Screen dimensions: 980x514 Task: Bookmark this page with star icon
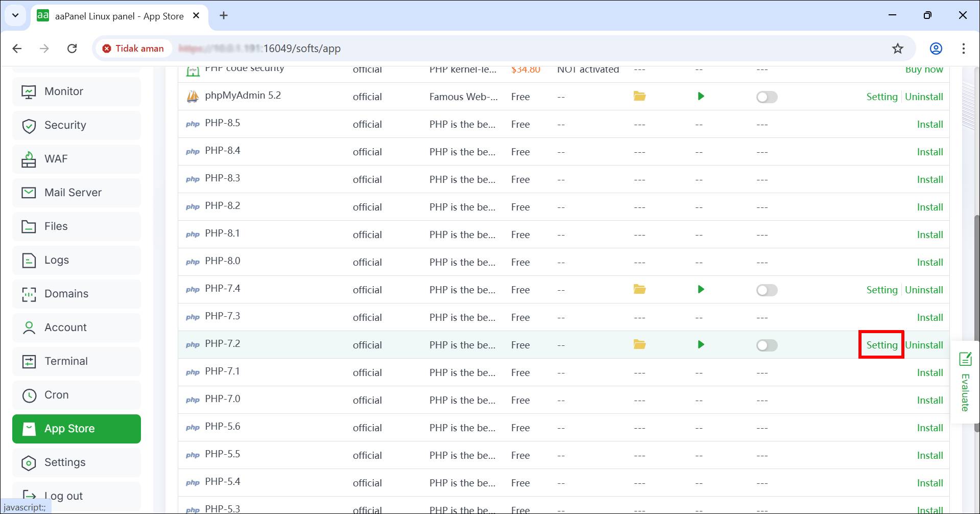click(x=897, y=49)
